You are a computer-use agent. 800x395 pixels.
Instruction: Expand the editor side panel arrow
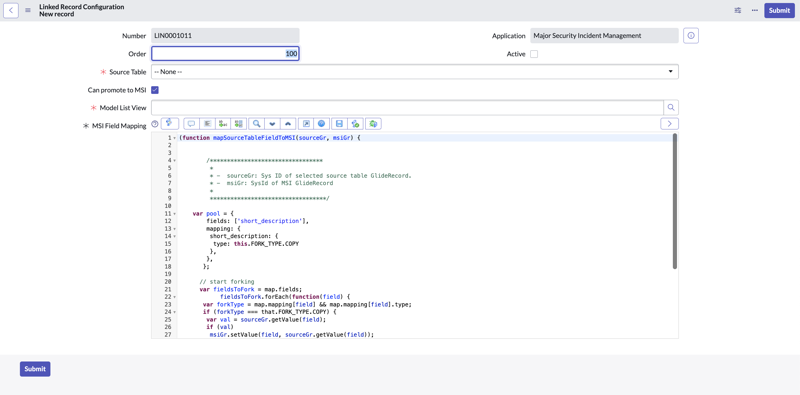pos(669,124)
